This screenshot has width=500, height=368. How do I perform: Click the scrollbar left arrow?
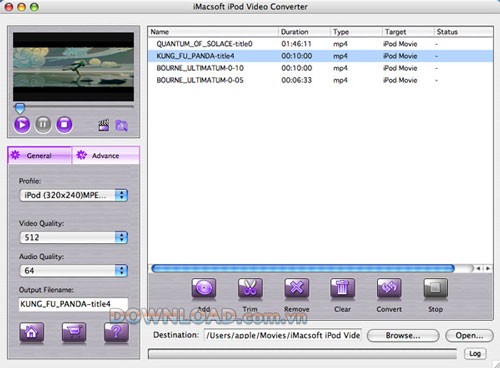[478, 268]
